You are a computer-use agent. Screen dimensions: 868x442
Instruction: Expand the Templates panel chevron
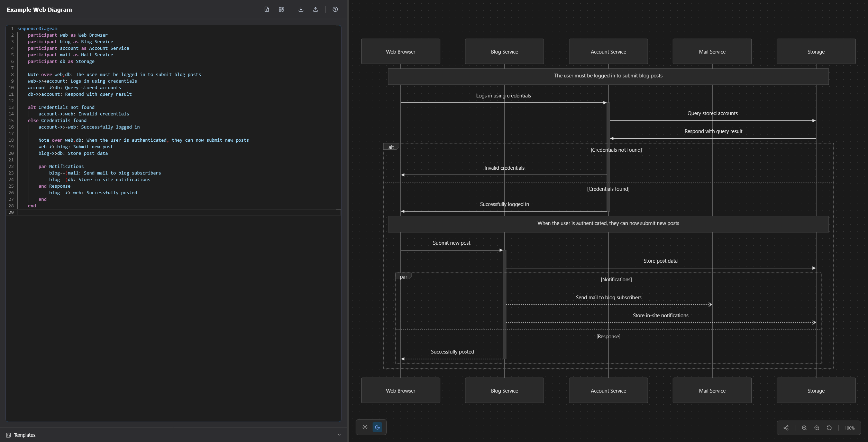click(339, 435)
